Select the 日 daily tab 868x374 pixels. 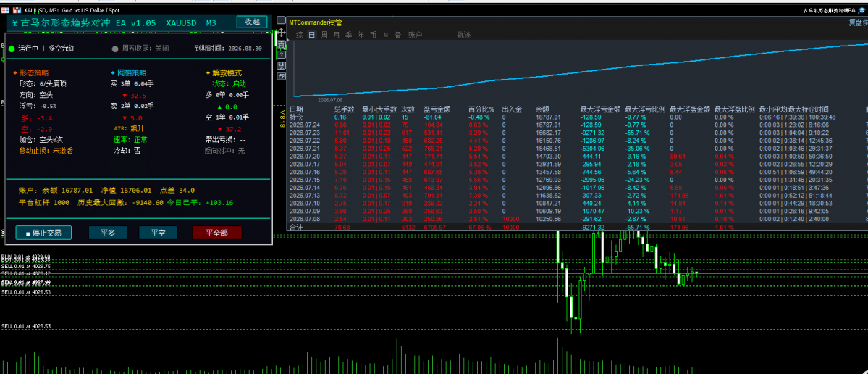click(312, 35)
